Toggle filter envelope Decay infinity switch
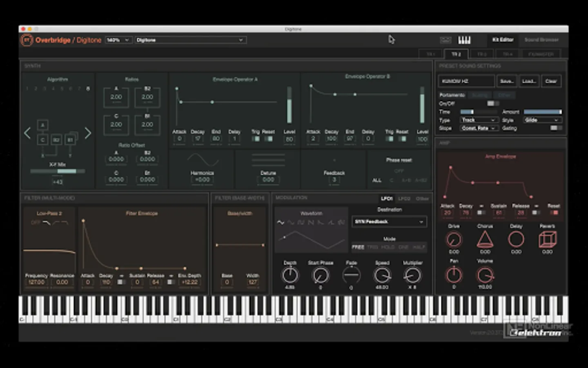588x368 pixels. pyautogui.click(x=121, y=282)
